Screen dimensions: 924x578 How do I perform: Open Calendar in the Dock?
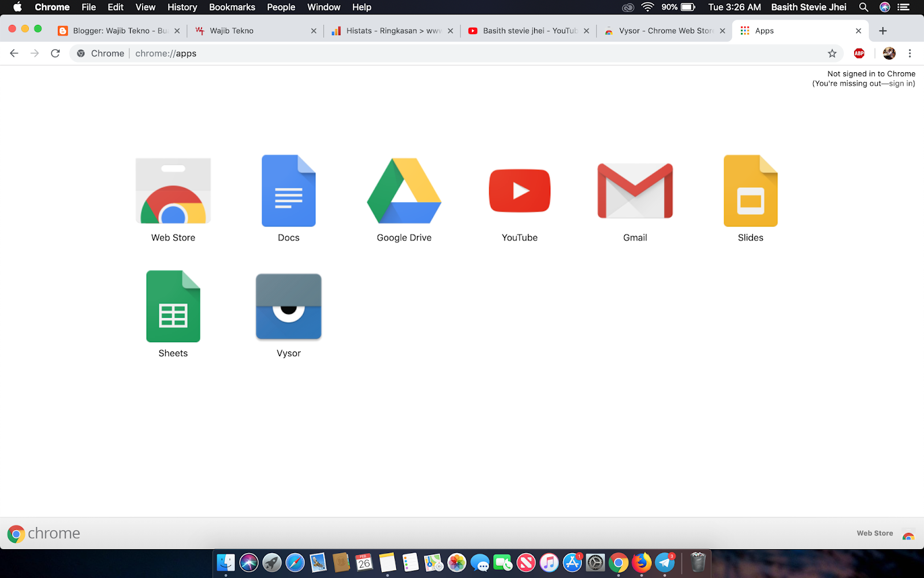point(364,562)
